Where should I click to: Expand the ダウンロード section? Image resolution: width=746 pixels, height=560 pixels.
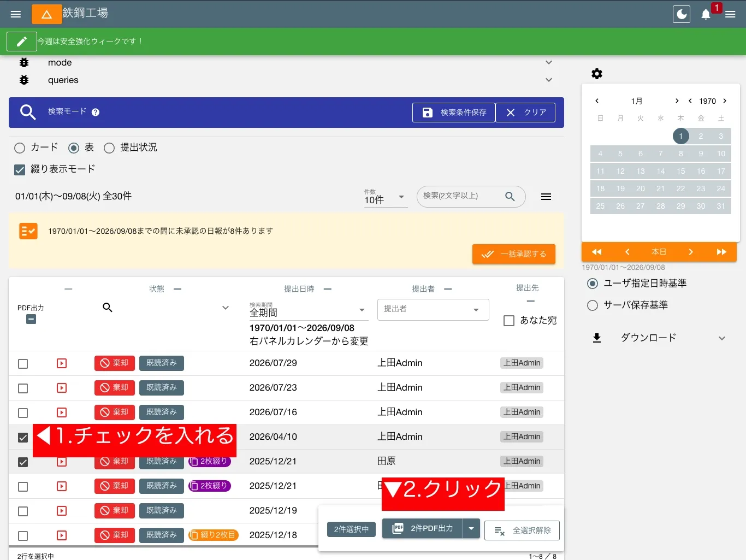pyautogui.click(x=660, y=338)
